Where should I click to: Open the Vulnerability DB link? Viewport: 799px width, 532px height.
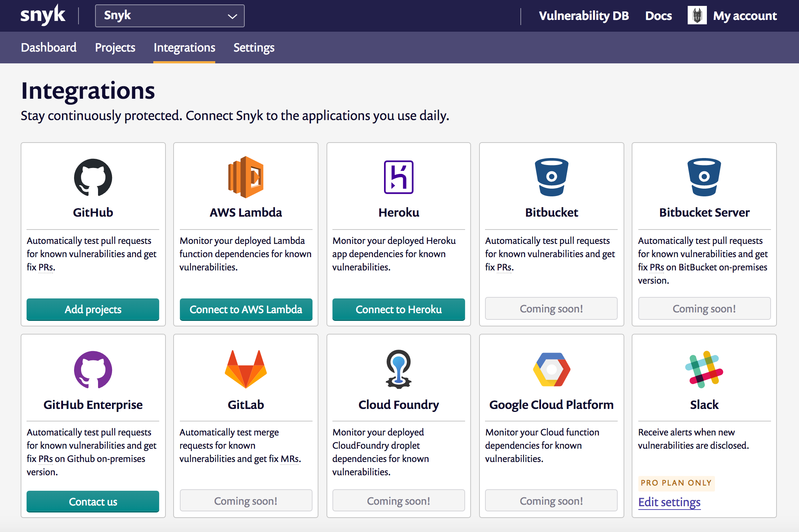coord(583,16)
